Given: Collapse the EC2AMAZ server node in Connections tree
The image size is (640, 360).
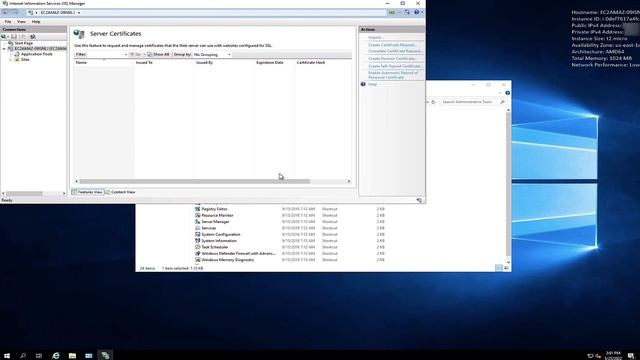Looking at the screenshot, I should [x=4, y=49].
